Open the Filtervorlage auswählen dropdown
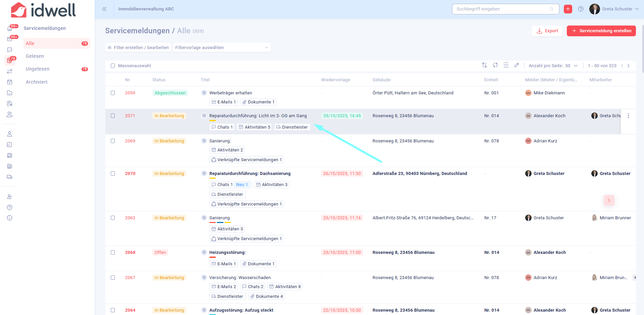 pos(221,48)
